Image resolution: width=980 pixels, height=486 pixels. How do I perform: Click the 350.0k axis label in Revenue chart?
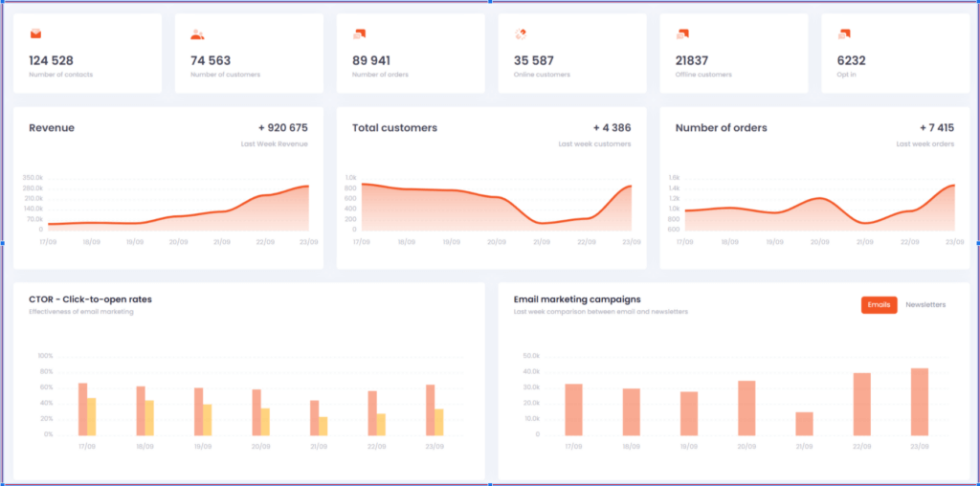33,177
